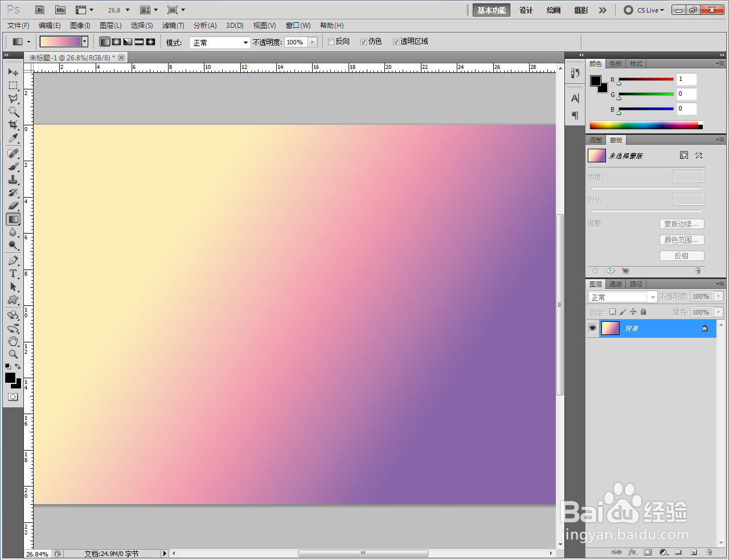Toggle the 透明区域 (Transparency) checkbox

tap(396, 42)
